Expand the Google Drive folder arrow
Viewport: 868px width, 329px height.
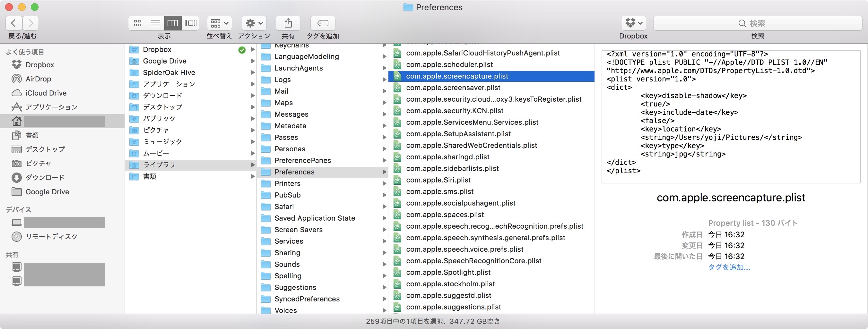coord(253,61)
